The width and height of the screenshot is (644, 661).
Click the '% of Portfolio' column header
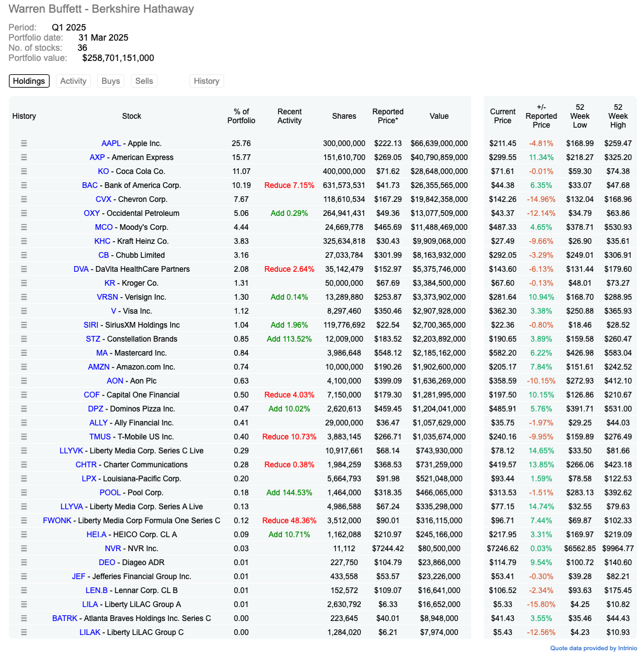point(241,116)
